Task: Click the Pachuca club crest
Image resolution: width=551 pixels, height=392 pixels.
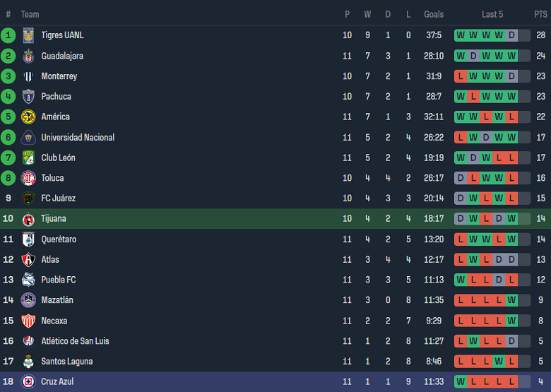Action: tap(28, 97)
